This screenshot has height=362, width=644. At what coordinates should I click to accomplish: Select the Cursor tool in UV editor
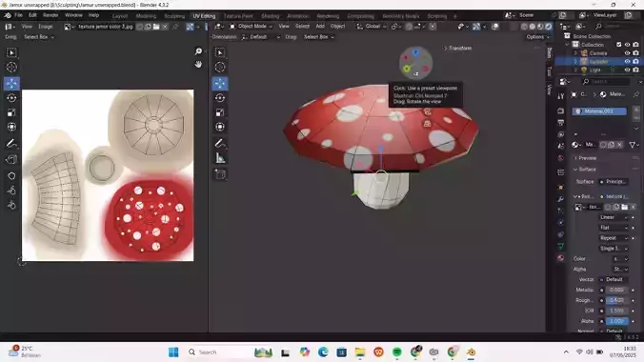(x=11, y=67)
